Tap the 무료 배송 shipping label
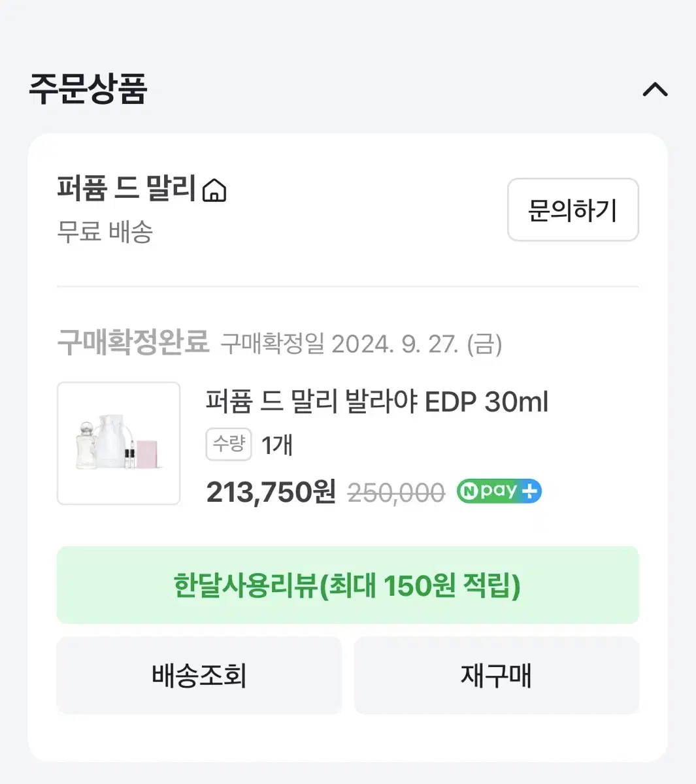696x784 pixels. click(105, 231)
